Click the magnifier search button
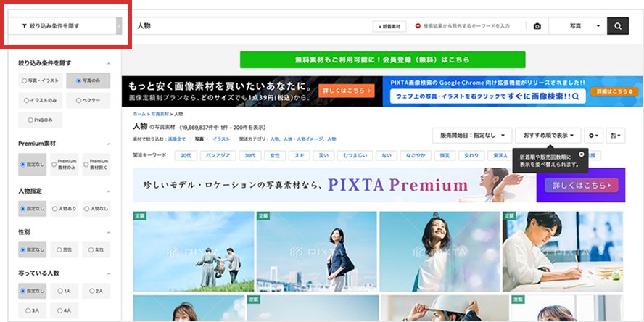The height and width of the screenshot is (322, 644). pos(618,26)
